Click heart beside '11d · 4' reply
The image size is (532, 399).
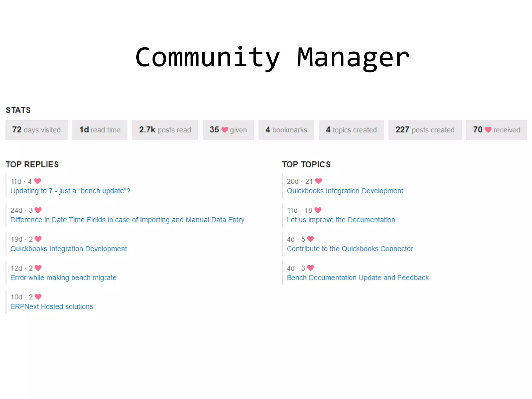click(x=38, y=181)
